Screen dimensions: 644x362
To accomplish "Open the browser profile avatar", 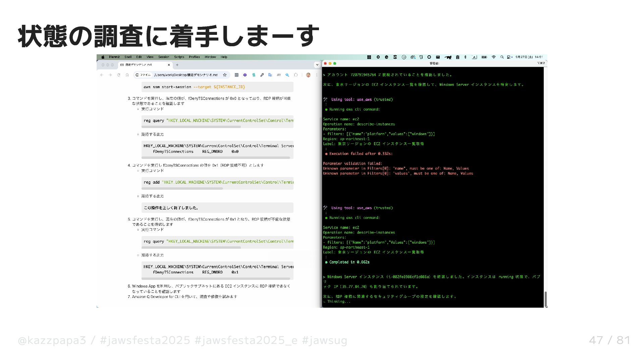I will (308, 75).
